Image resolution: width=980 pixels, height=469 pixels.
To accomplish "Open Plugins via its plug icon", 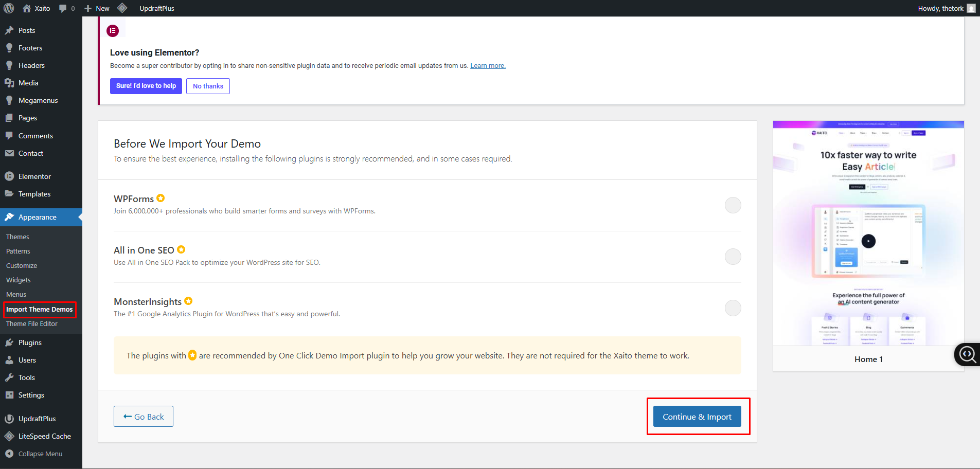I will (9, 342).
